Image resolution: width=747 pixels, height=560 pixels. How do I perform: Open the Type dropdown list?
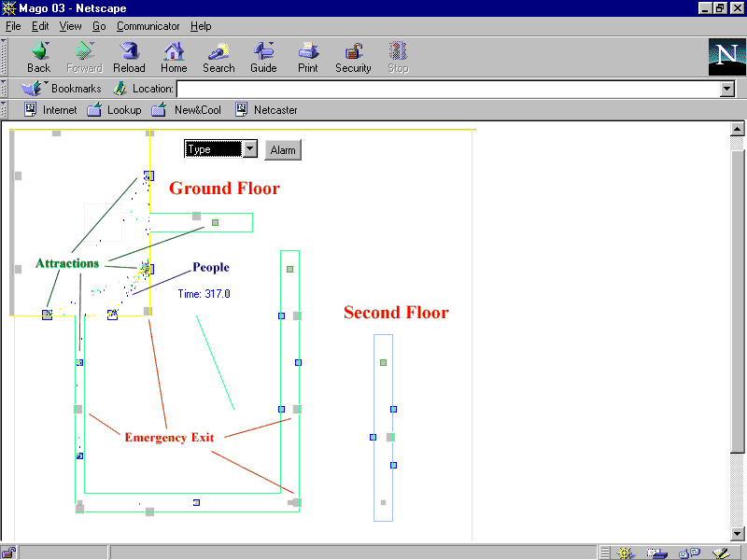click(221, 149)
